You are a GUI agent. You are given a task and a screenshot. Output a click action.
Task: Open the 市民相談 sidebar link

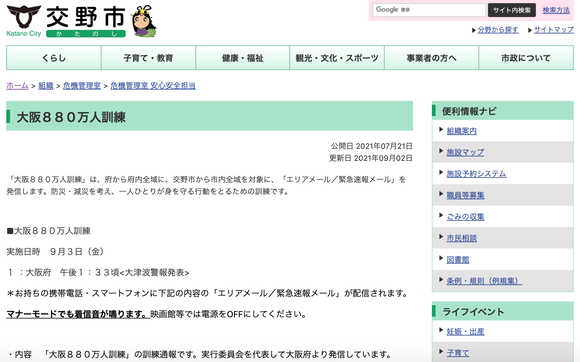[x=462, y=238]
